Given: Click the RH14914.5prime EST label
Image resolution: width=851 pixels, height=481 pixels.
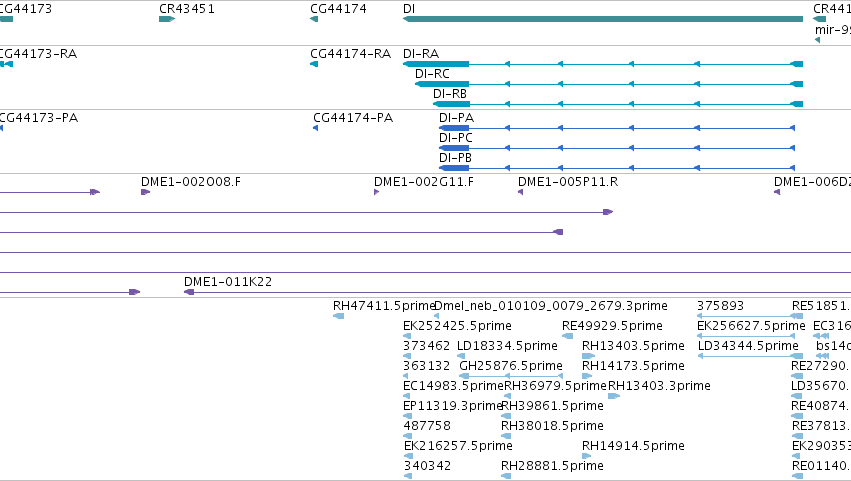Looking at the screenshot, I should point(633,446).
